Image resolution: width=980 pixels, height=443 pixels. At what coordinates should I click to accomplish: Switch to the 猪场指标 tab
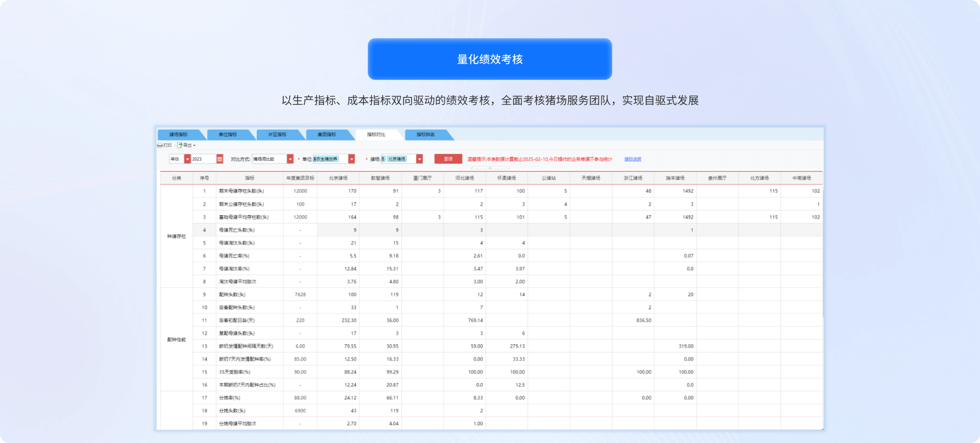179,135
